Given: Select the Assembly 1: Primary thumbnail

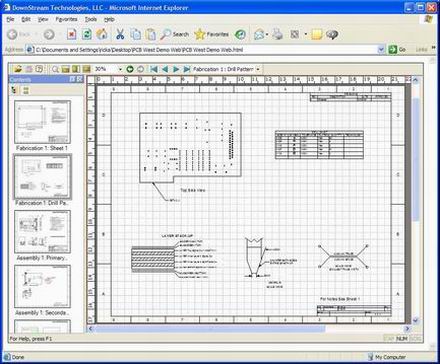Looking at the screenshot, I should pyautogui.click(x=42, y=232).
